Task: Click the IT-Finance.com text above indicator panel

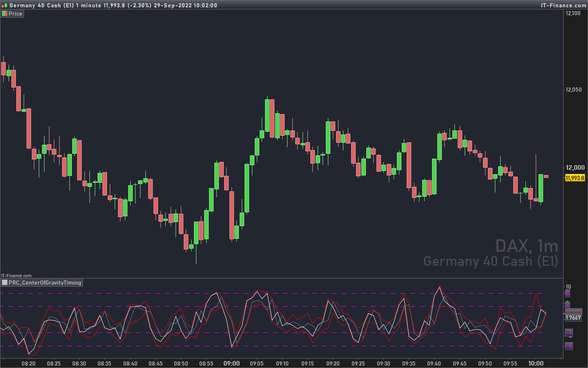Action: [x=16, y=276]
